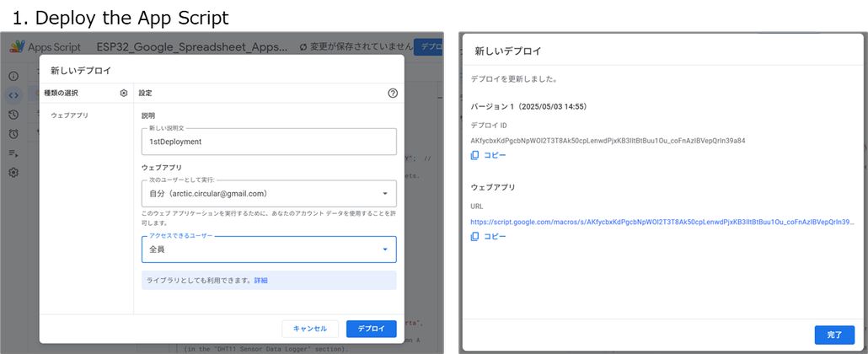Open the script.google.com web app URL
Viewport: 868px width, 354px height.
click(x=662, y=222)
